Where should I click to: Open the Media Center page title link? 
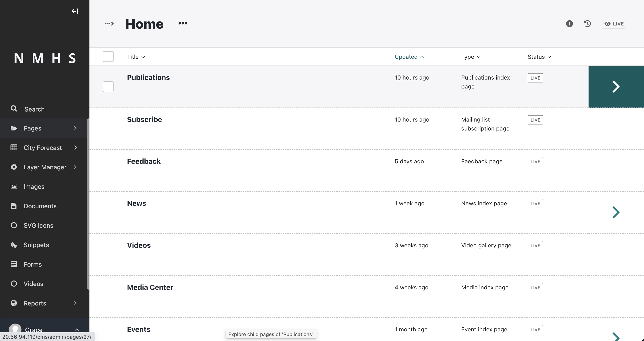coord(150,287)
